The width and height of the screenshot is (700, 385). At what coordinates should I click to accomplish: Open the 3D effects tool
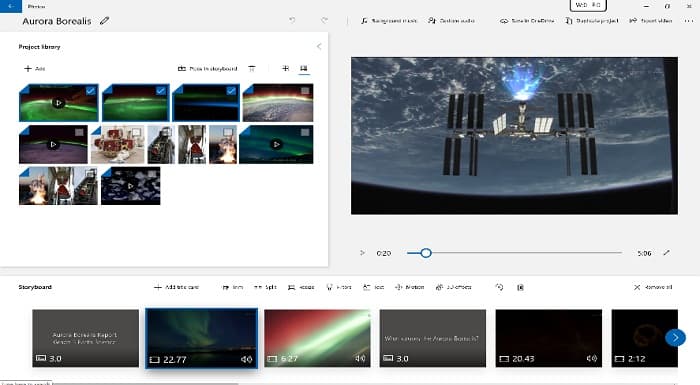pos(453,287)
